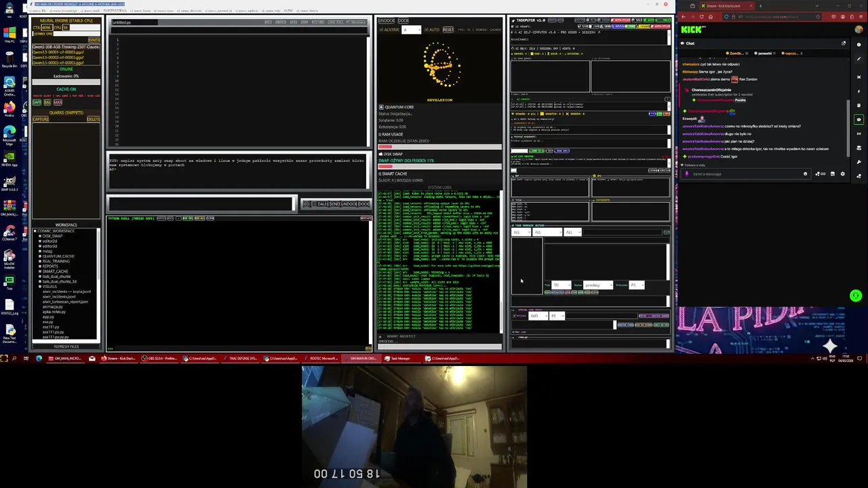Viewport: 868px width, 488px height.
Task: Open the pencil edit icon in Kick sidebar
Action: point(859,59)
